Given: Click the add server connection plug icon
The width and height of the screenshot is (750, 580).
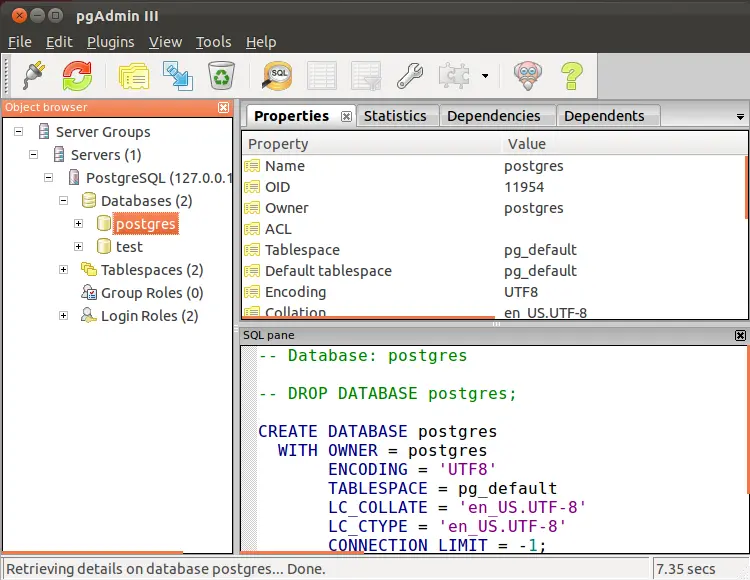Looking at the screenshot, I should tap(33, 75).
